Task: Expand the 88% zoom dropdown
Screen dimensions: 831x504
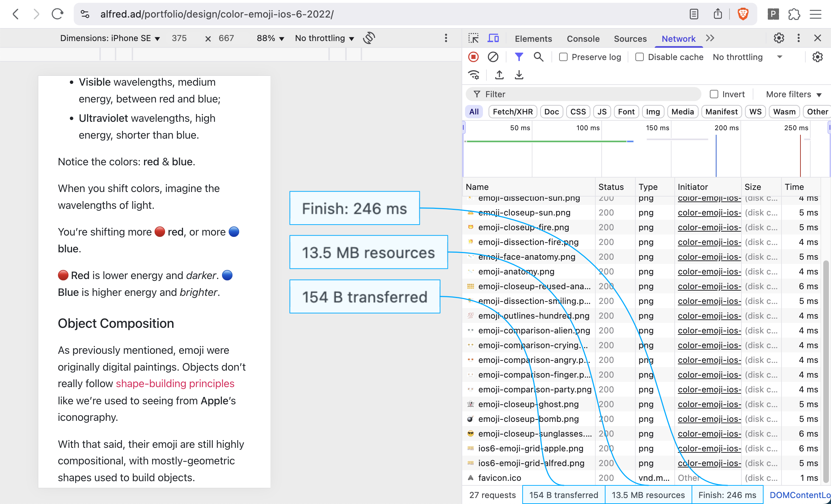Action: [x=270, y=38]
